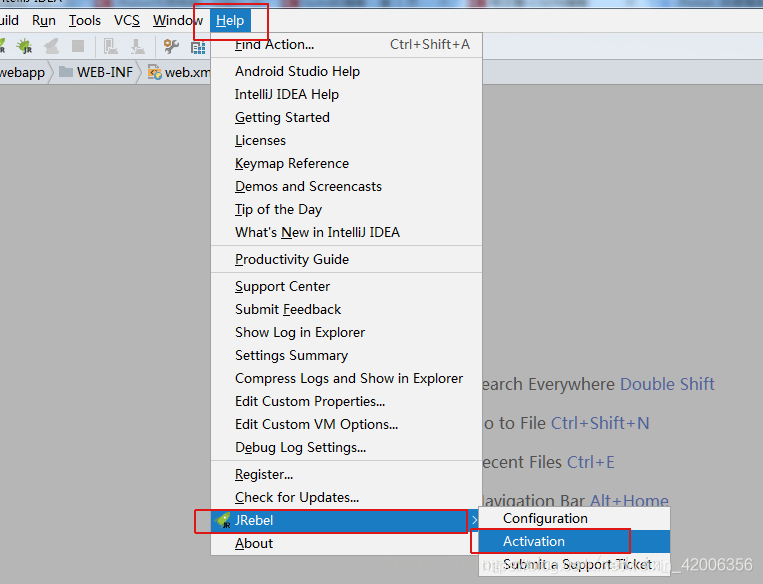Open Settings via the wrench icon
Viewport: 763px width, 584px height.
coord(171,47)
